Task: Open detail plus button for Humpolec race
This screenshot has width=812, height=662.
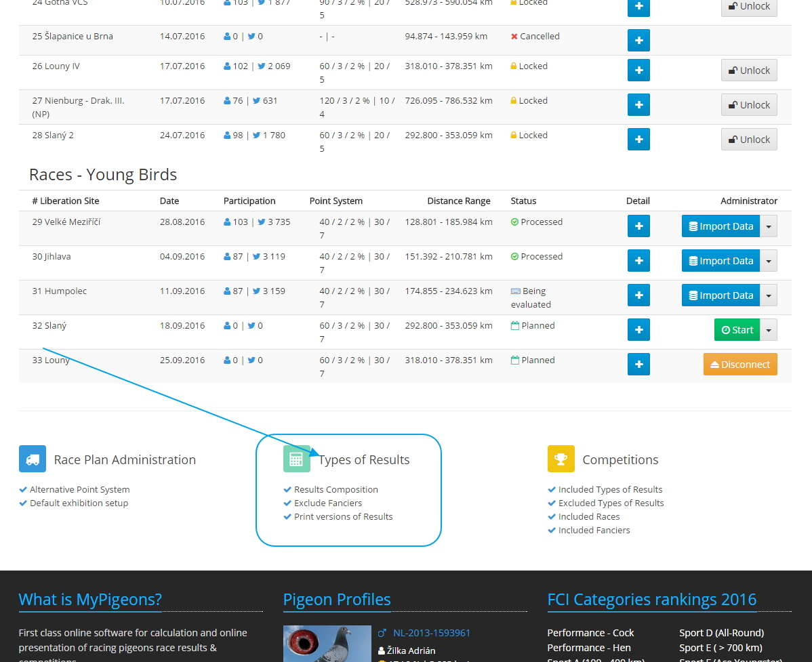Action: pos(638,295)
